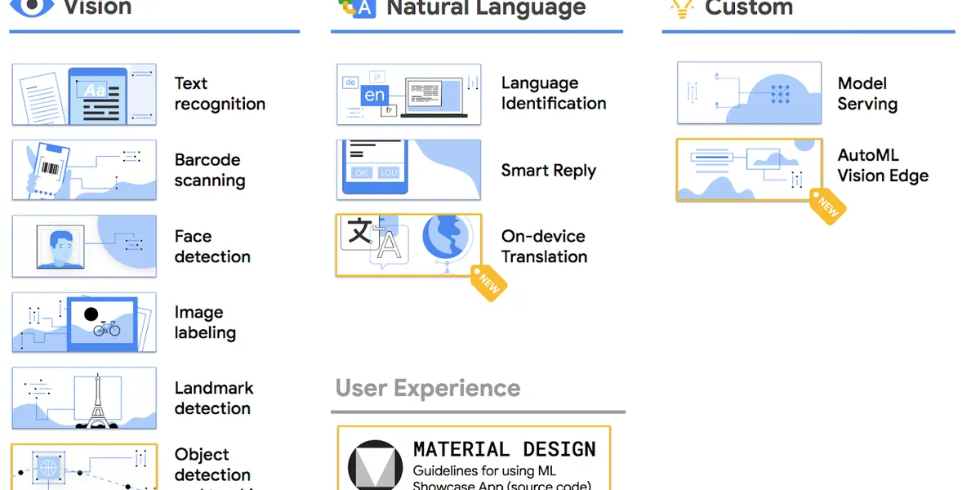Click the "Natural Language" heading
The width and height of the screenshot is (980, 490).
pos(486,8)
